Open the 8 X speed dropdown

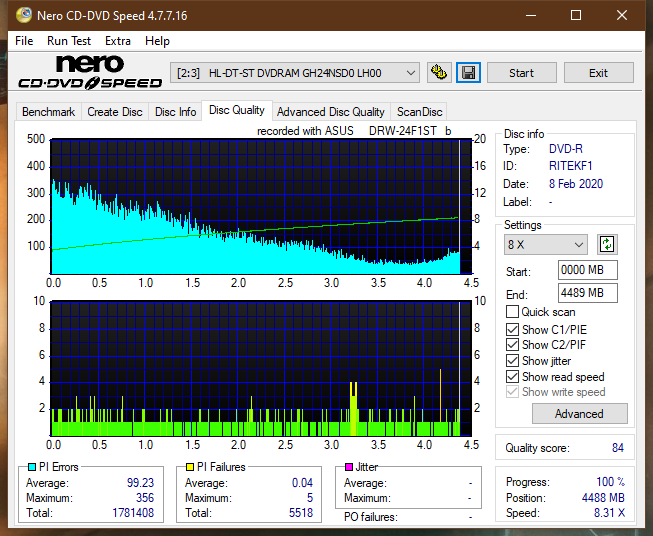click(546, 244)
